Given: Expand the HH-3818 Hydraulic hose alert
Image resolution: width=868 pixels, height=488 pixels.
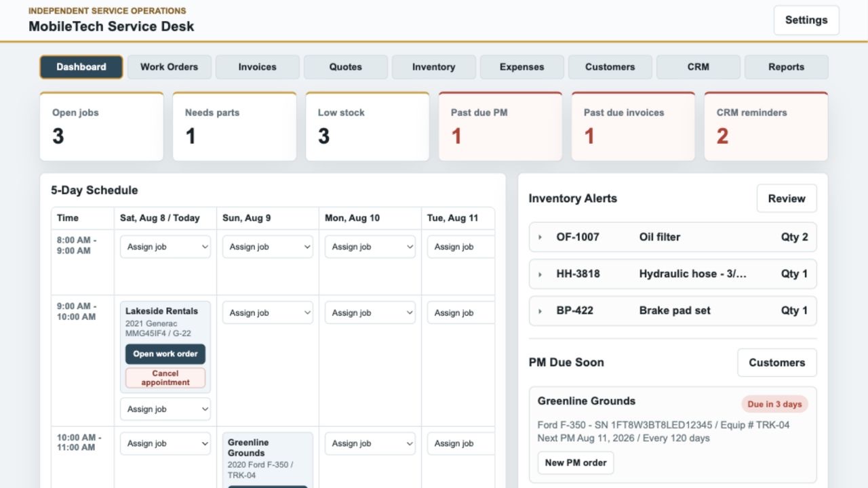Looking at the screenshot, I should (673, 274).
